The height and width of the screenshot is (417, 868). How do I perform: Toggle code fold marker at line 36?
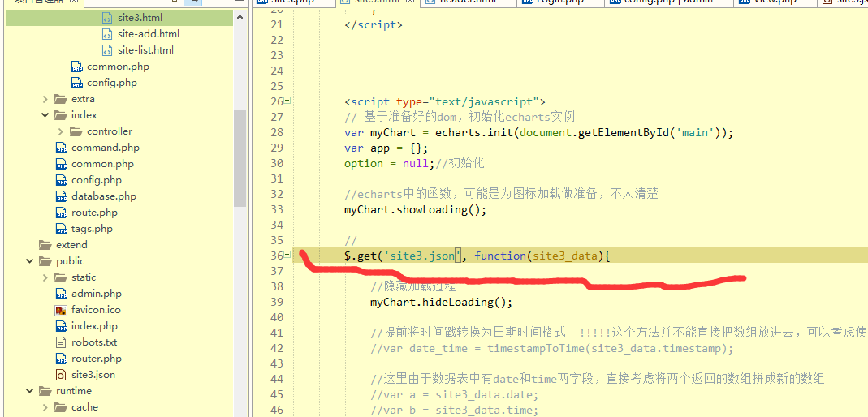coord(287,256)
